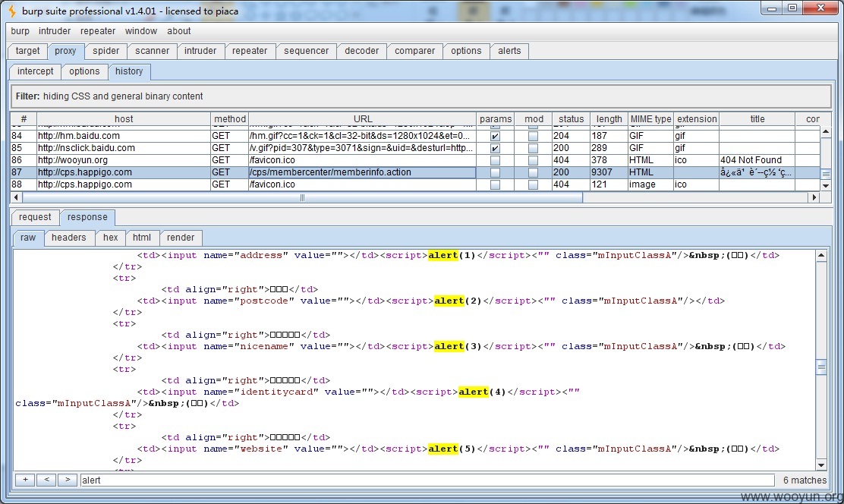Go to next search match
The width and height of the screenshot is (844, 504).
point(68,480)
